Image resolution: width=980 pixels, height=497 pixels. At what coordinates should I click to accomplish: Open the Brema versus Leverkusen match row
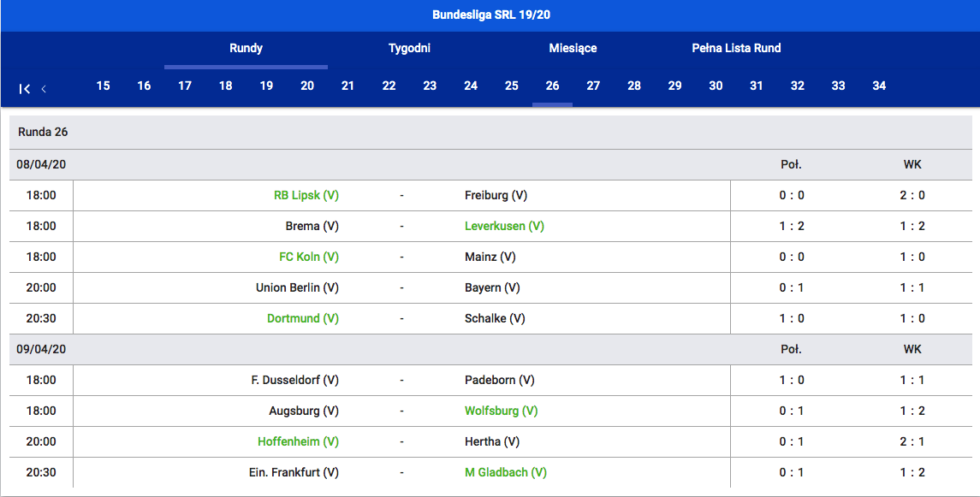tap(402, 226)
